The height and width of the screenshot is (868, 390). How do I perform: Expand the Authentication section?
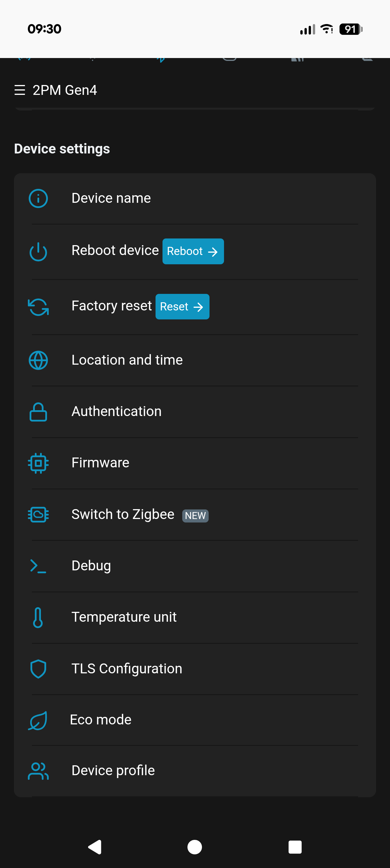pyautogui.click(x=195, y=412)
